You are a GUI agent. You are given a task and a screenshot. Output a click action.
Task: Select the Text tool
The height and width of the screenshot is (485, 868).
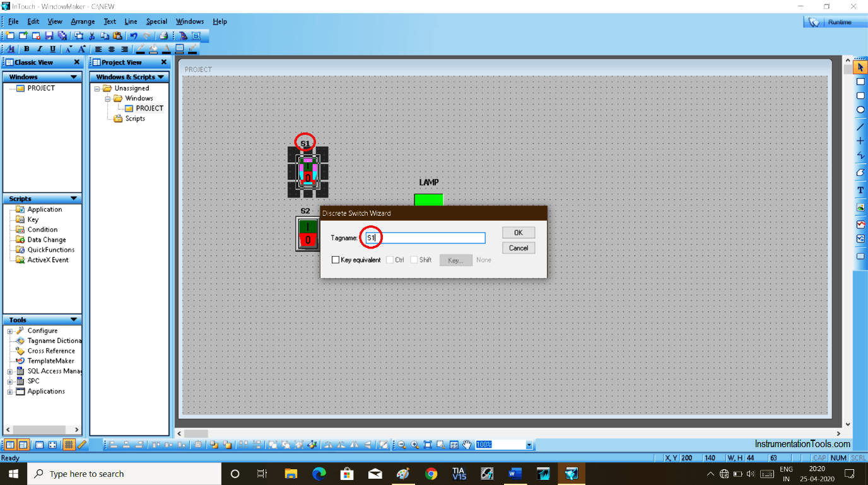click(x=860, y=190)
